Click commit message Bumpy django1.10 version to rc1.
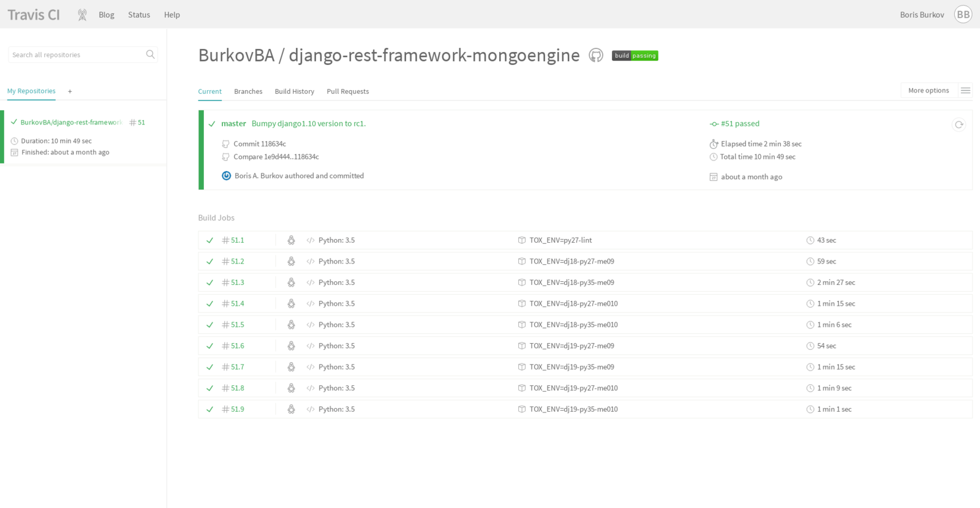The width and height of the screenshot is (980, 508). pos(309,124)
